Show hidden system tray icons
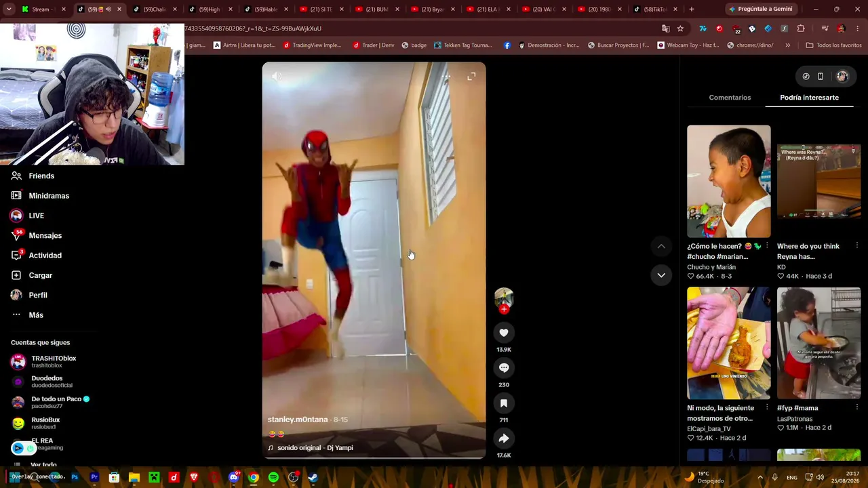The image size is (868, 488). click(759, 477)
